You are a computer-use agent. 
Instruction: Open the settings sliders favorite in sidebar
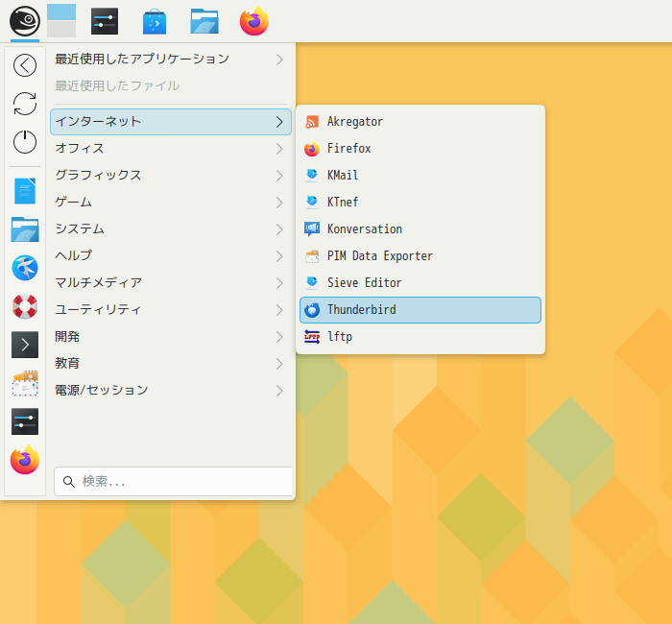point(25,421)
